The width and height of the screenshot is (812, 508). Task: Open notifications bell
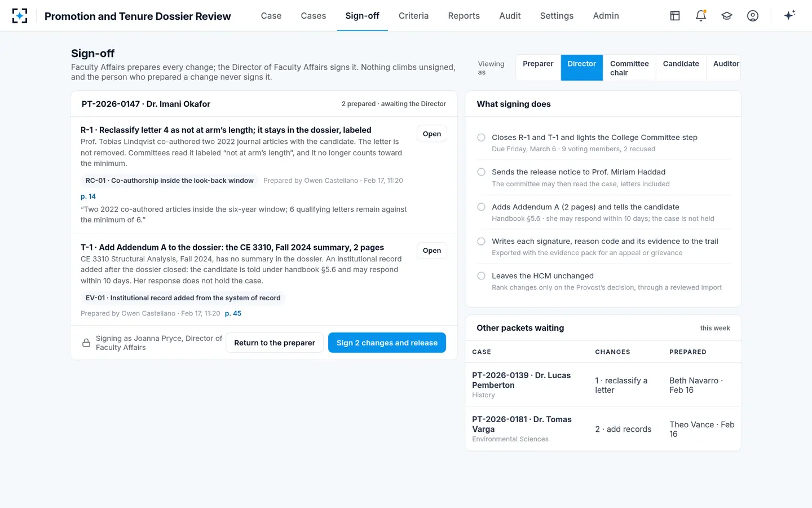[701, 16]
